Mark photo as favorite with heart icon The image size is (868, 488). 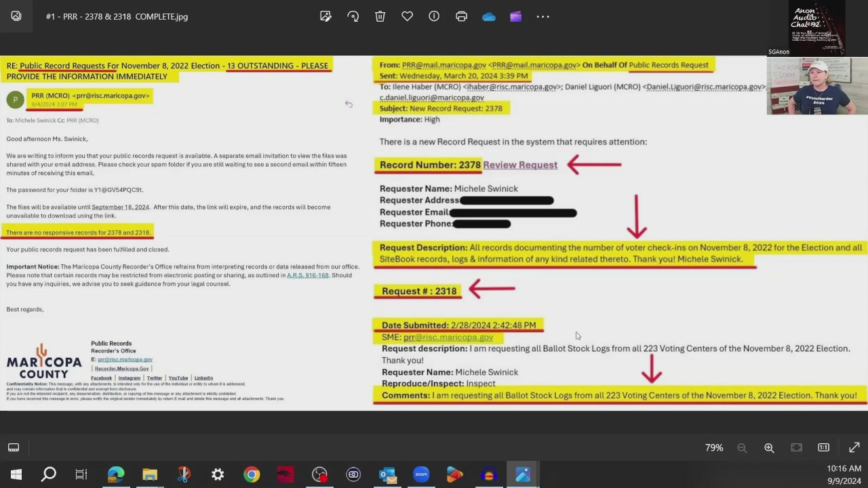(x=407, y=16)
